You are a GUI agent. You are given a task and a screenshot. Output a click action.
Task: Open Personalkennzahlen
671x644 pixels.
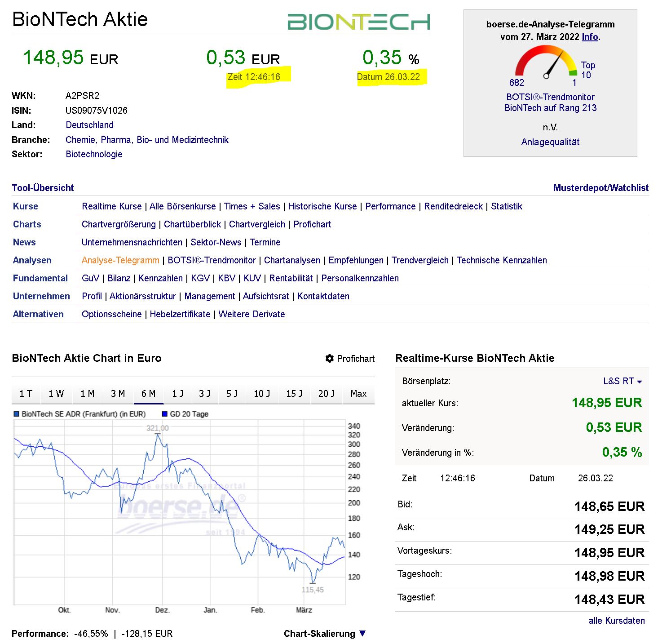pos(360,278)
